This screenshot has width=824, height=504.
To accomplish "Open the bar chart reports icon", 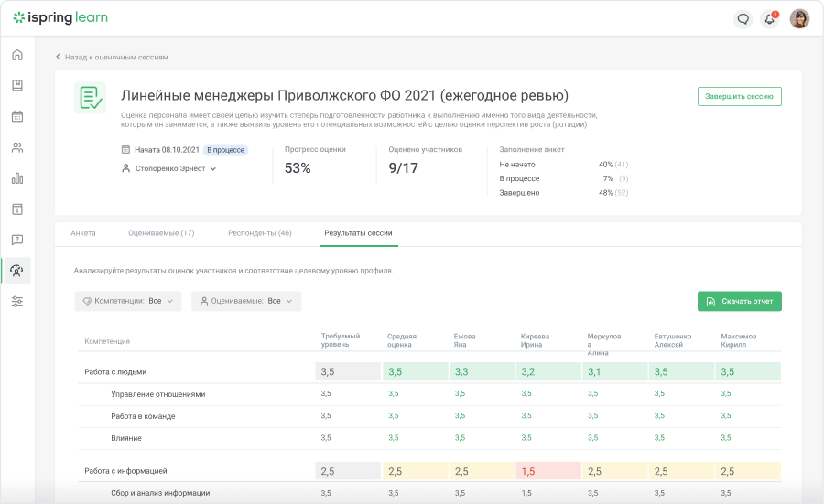I will (x=17, y=178).
